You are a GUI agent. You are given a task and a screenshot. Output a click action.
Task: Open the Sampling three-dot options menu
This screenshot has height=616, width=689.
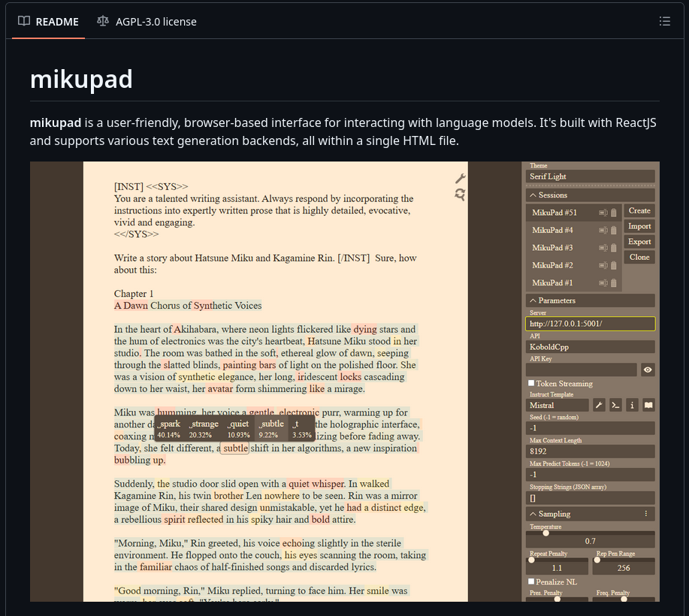646,514
